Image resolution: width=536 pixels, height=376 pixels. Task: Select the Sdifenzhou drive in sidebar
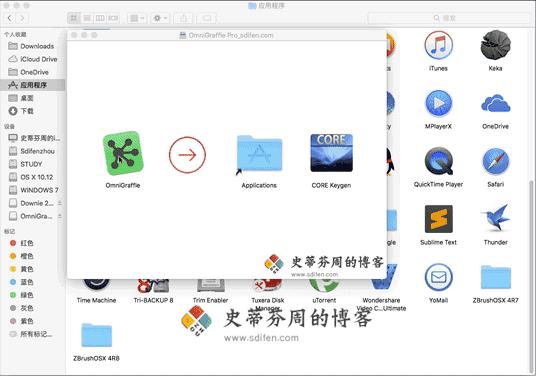(x=32, y=151)
